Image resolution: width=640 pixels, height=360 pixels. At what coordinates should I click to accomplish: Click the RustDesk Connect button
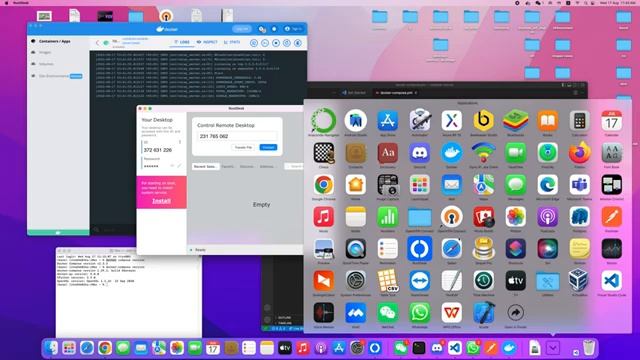tap(268, 147)
